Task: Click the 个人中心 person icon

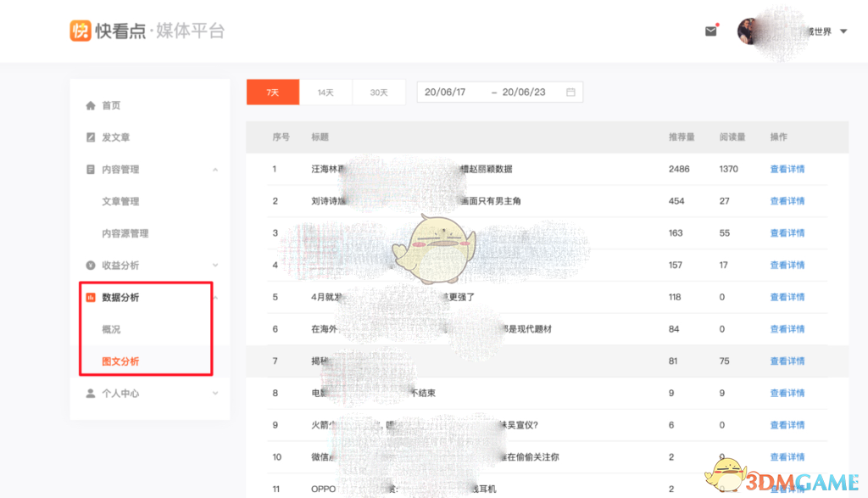Action: (90, 393)
